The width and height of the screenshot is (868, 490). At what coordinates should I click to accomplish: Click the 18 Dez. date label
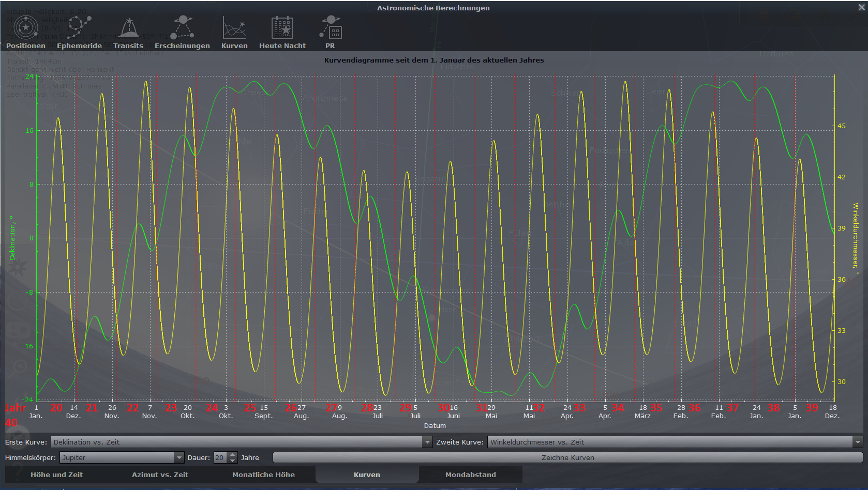832,411
